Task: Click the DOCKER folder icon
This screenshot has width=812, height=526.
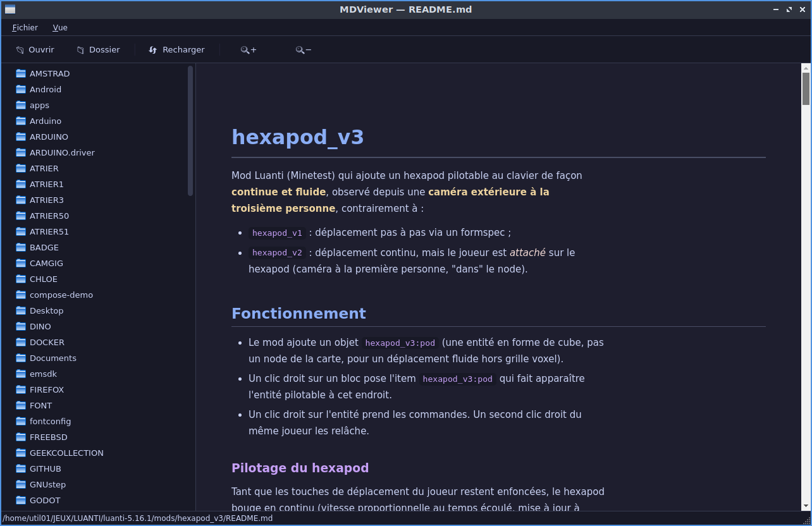Action: (21, 342)
